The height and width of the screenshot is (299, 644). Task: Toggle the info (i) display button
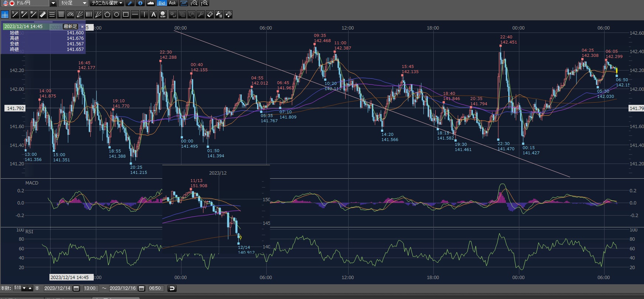(140, 3)
